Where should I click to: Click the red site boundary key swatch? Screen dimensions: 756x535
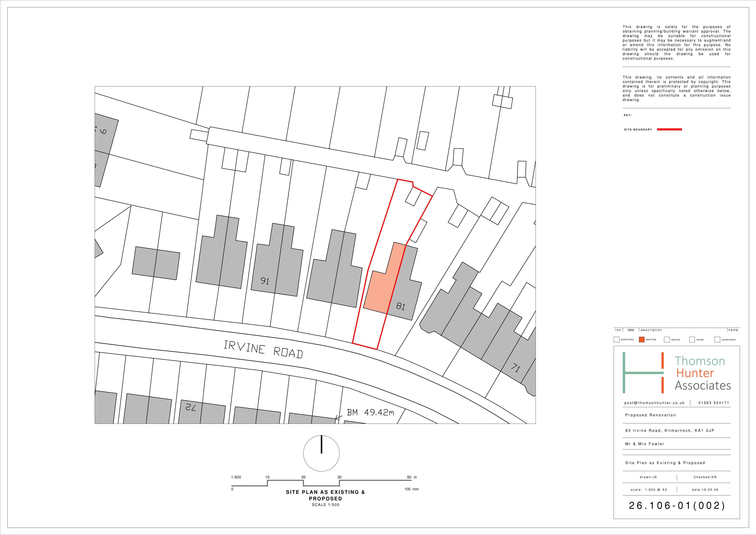pos(669,130)
